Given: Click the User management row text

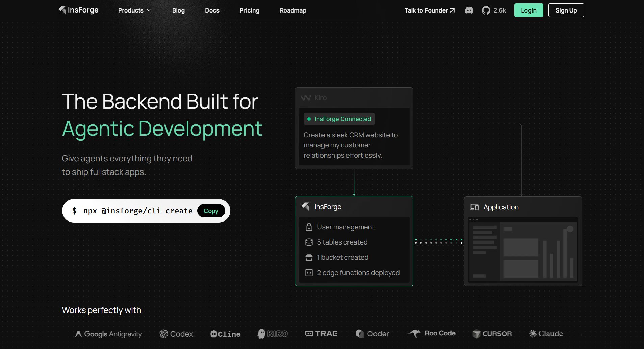Looking at the screenshot, I should tap(346, 227).
